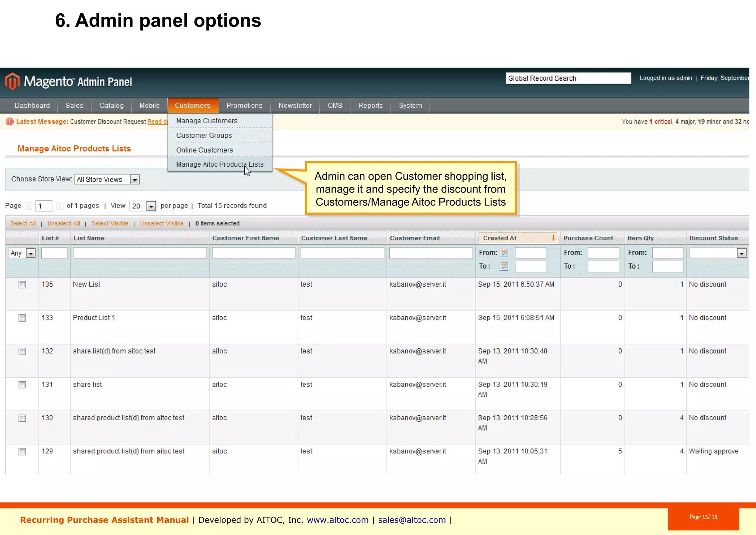
Task: Click the Unselect All link
Action: [x=63, y=224]
